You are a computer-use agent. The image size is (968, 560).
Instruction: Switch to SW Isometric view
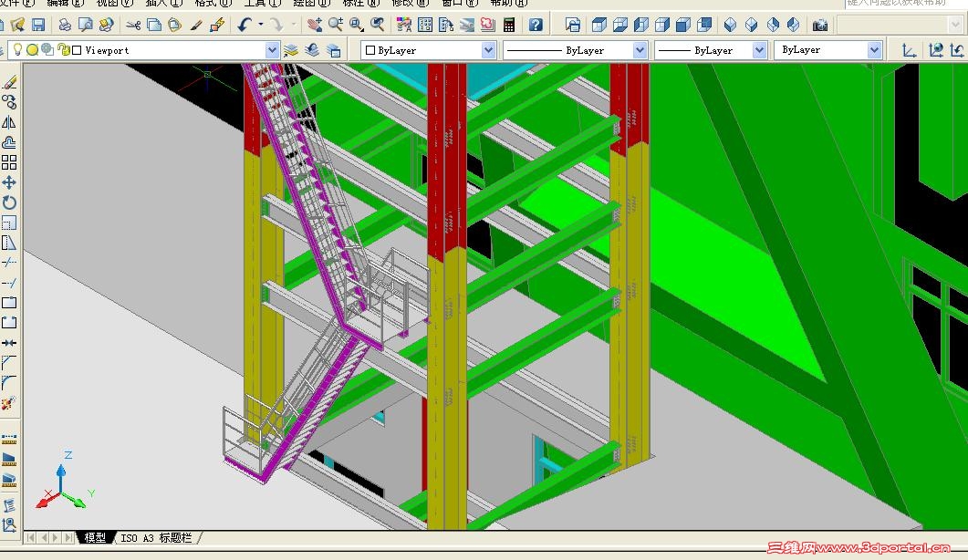click(730, 25)
